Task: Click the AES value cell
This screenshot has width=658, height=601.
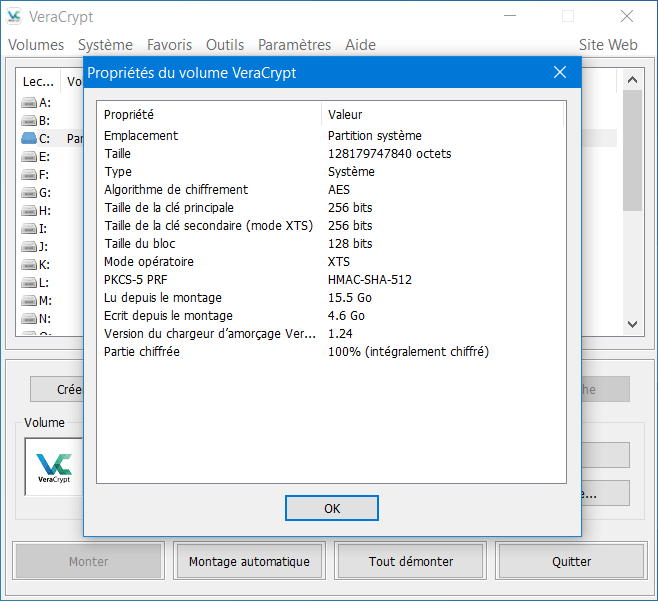Action: pos(339,190)
